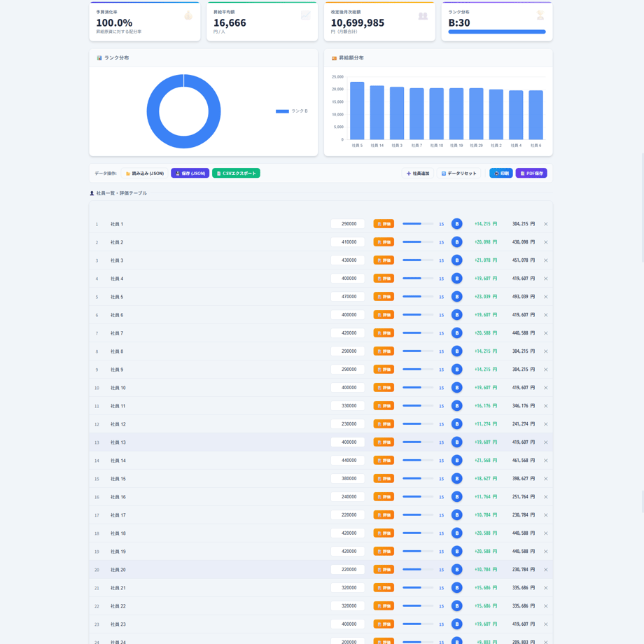Adjust the score slider for 社員 8
The image size is (644, 644).
pyautogui.click(x=418, y=351)
